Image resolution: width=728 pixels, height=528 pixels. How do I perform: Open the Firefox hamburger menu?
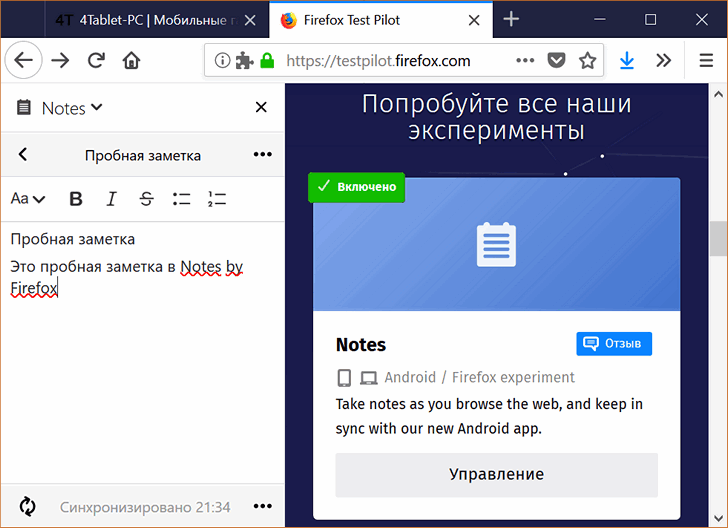coord(706,60)
